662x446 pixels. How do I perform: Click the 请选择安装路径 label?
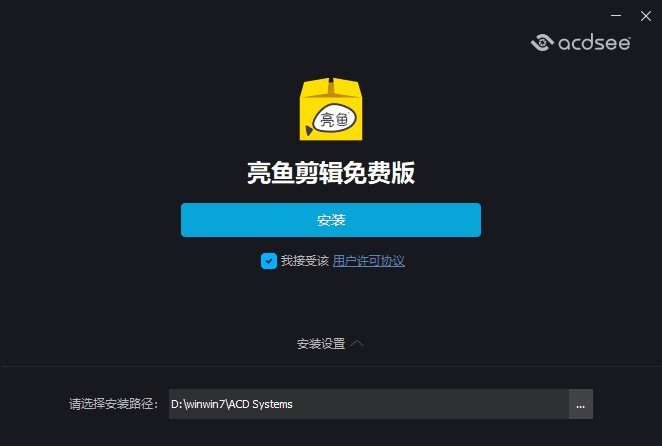click(114, 404)
